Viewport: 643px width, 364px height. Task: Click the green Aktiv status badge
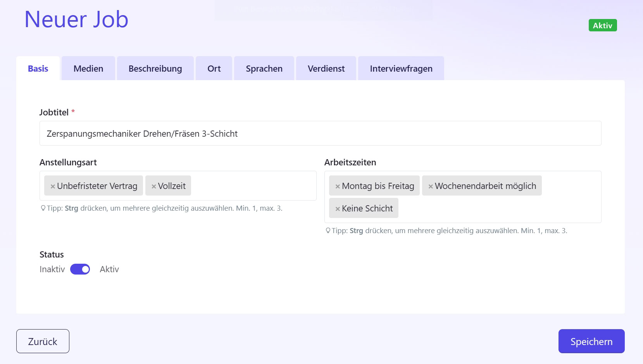(x=602, y=25)
